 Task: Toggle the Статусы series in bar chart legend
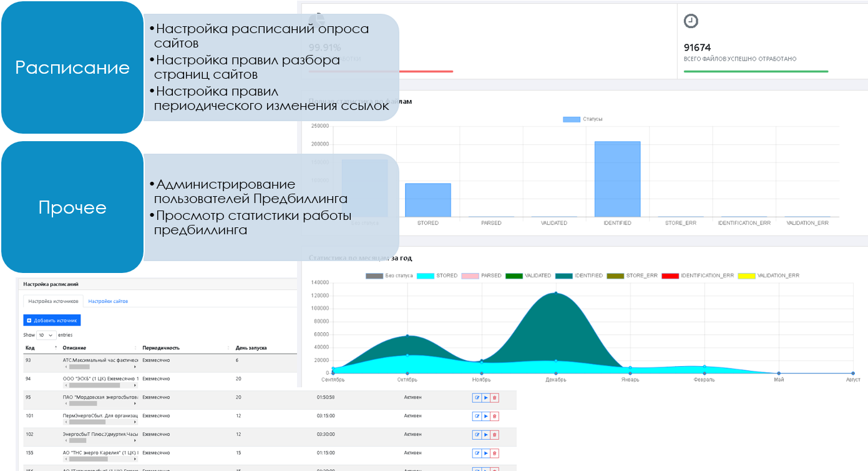click(582, 119)
